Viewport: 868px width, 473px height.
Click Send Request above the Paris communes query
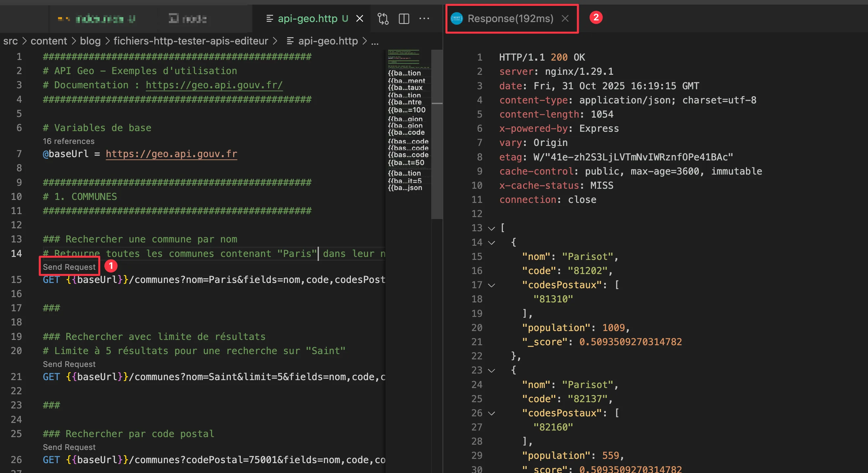tap(69, 266)
